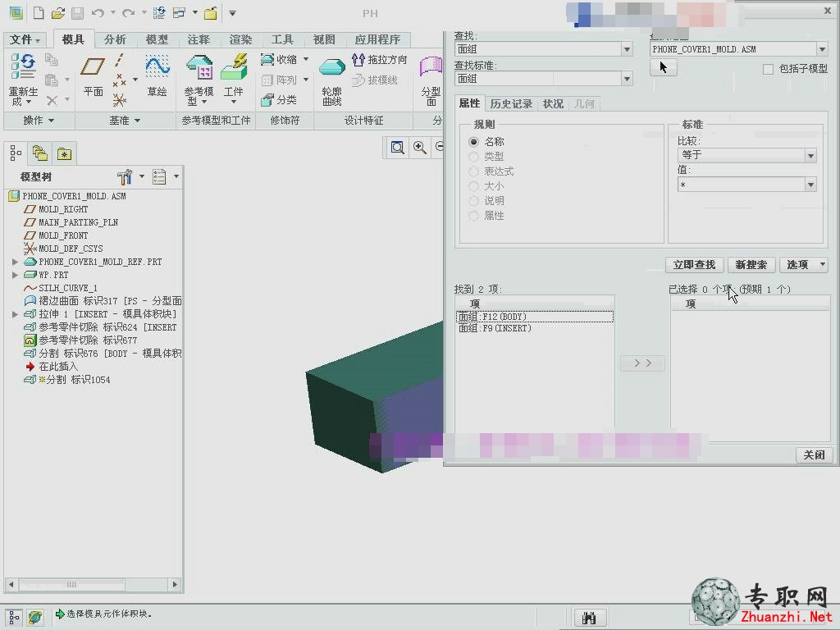Screen dimensions: 840x630
Task: Expand the PHONE_COVER1_MOLD_REF.PRT tree node
Action: 15,262
